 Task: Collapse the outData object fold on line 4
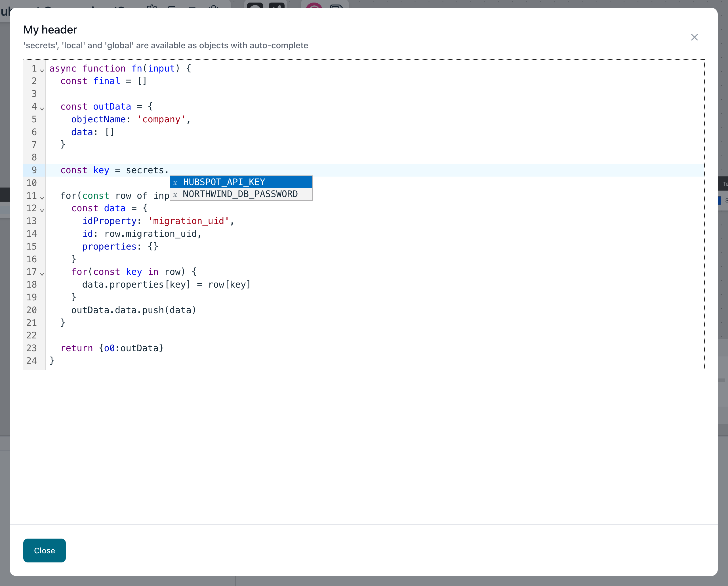point(42,108)
